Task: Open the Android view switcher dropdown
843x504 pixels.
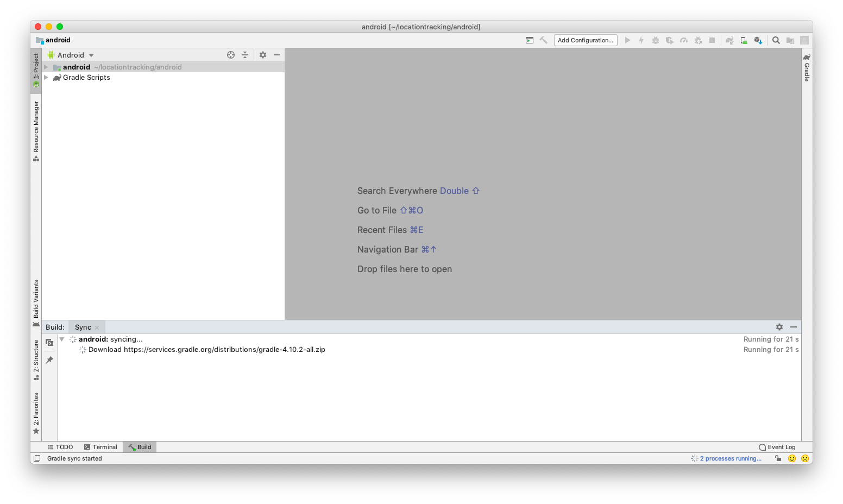Action: pos(91,54)
